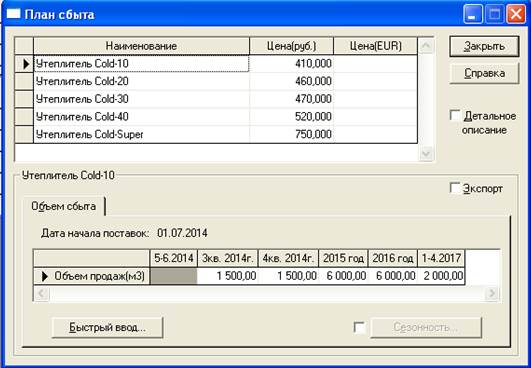Image resolution: width=531 pixels, height=368 pixels.
Task: Click the price cell 410,000
Action: [292, 64]
